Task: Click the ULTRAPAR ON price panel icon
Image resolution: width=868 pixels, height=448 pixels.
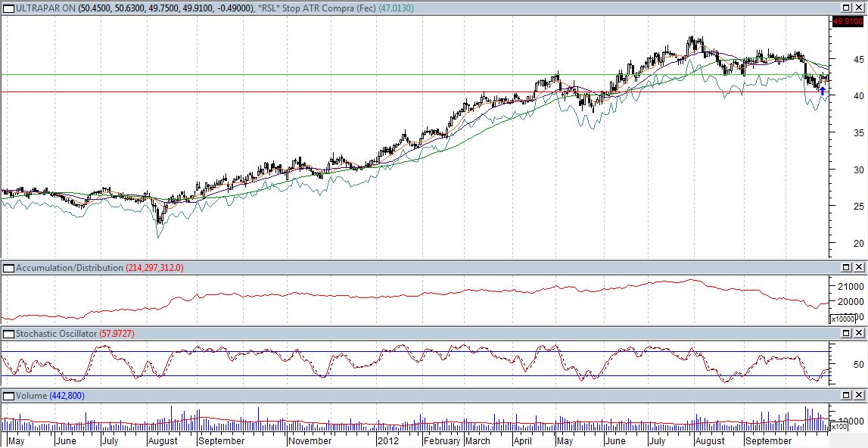Action: pyautogui.click(x=8, y=7)
